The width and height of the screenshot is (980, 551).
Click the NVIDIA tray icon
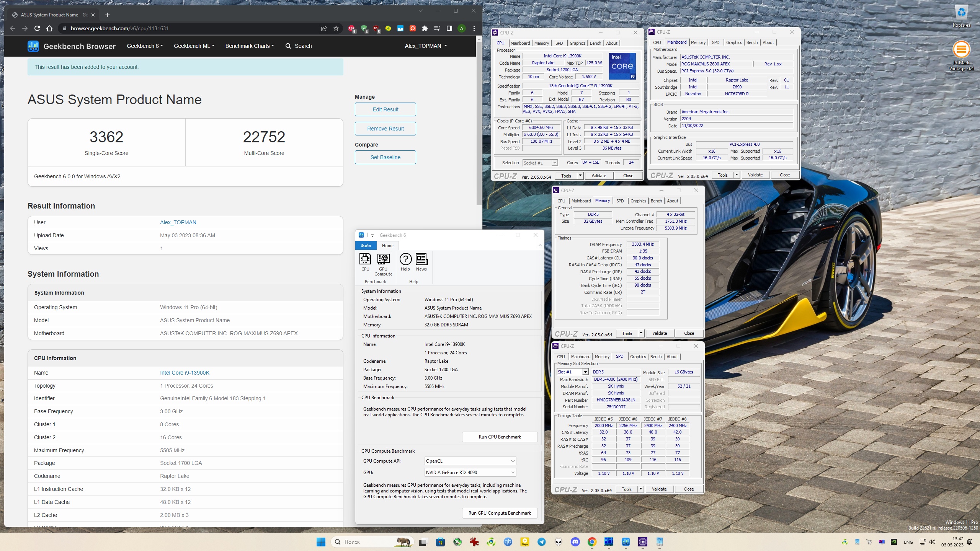coord(894,542)
